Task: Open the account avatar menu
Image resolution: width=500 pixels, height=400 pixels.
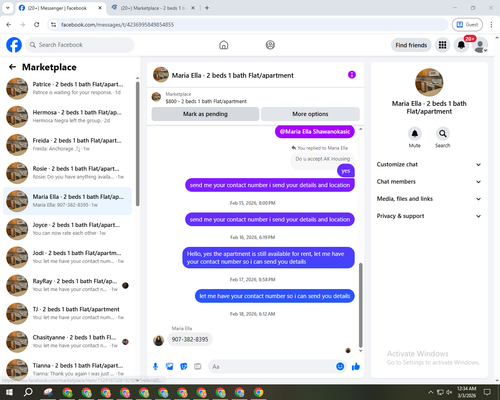Action: (480, 45)
